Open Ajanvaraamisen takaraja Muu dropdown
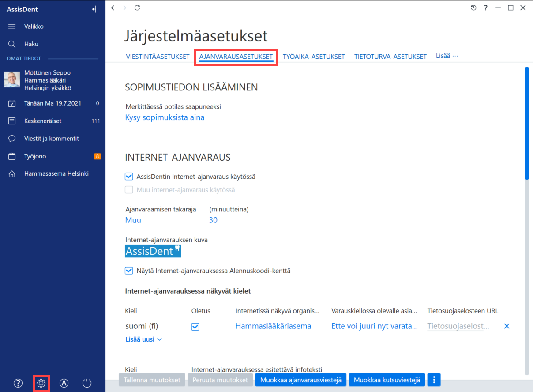This screenshot has width=533, height=392. click(133, 220)
